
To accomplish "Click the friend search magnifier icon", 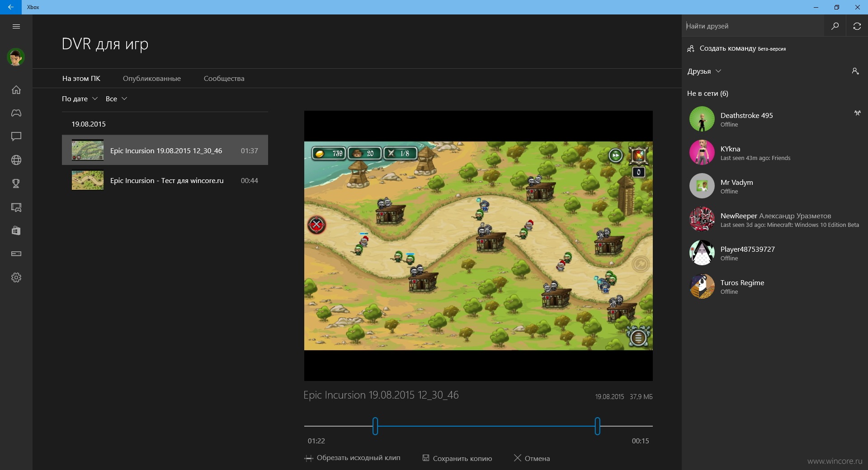I will [835, 26].
